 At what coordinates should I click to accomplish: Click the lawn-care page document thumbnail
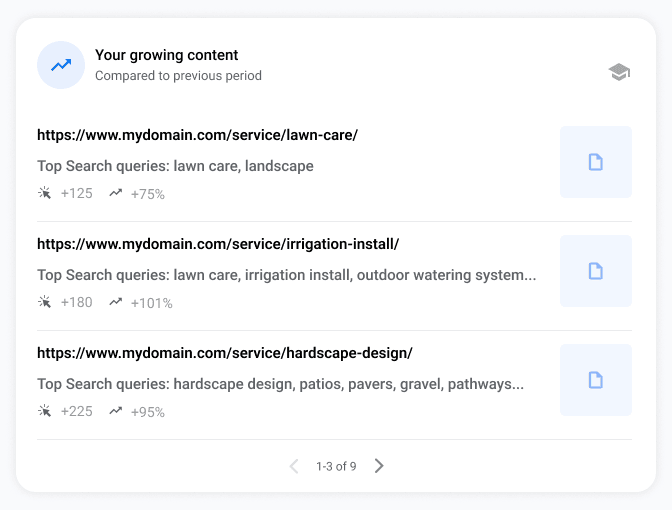click(596, 162)
